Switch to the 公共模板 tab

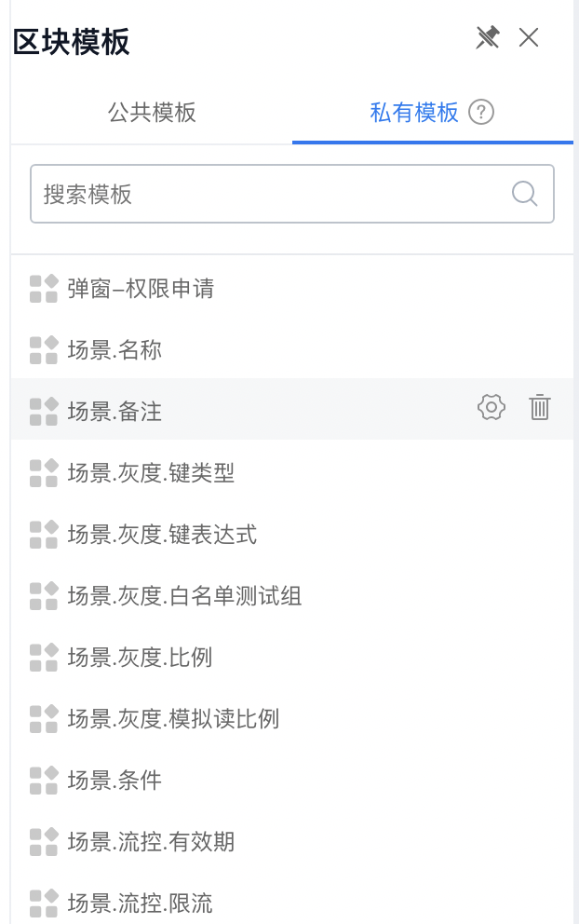(153, 112)
